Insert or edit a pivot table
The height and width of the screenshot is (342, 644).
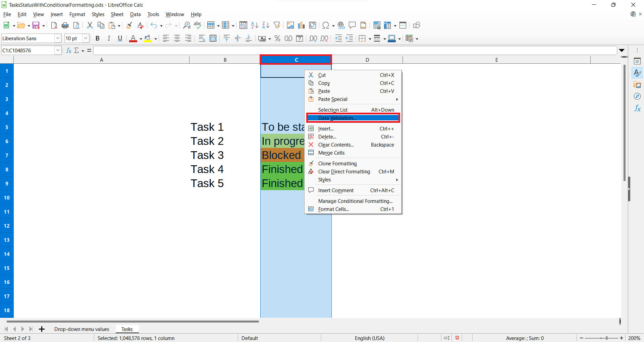pyautogui.click(x=313, y=25)
